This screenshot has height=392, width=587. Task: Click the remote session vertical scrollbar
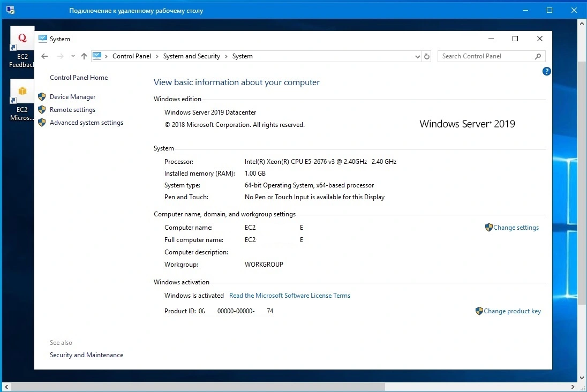point(582,184)
